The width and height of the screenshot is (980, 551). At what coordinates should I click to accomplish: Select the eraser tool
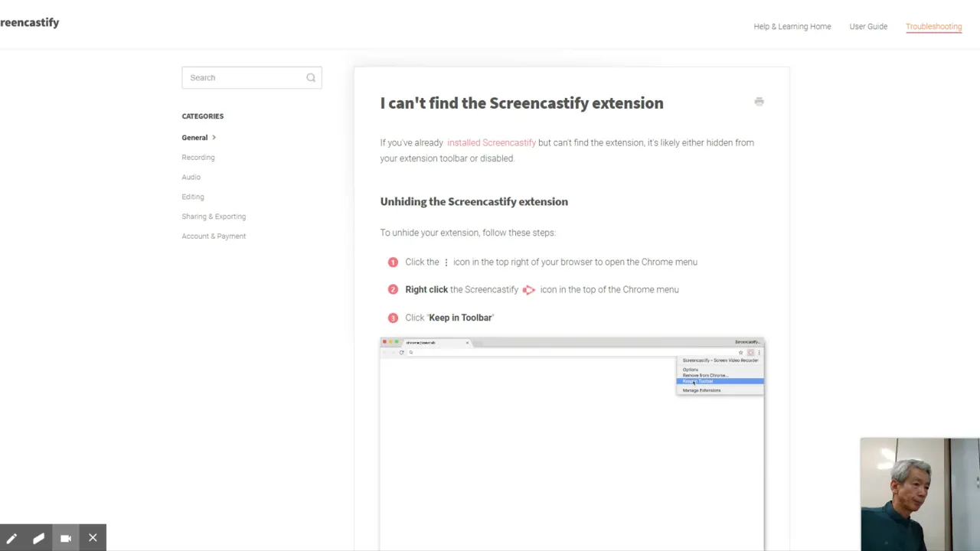coord(38,538)
